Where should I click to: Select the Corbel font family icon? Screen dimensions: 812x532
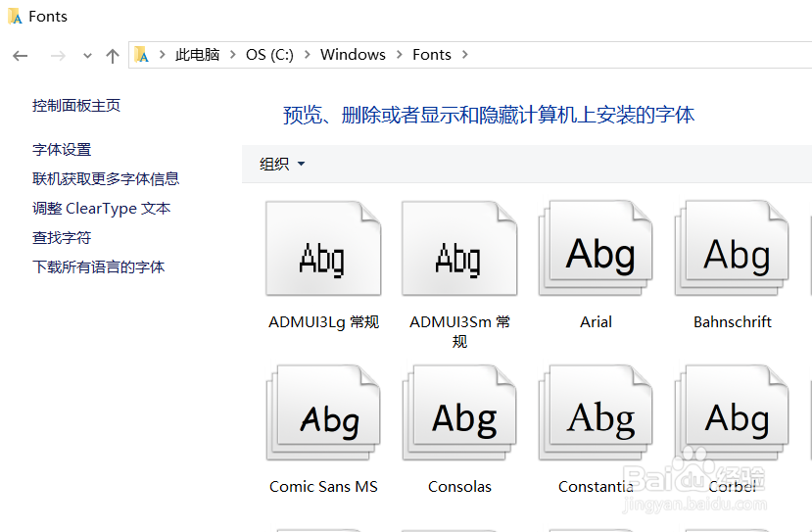coord(733,412)
